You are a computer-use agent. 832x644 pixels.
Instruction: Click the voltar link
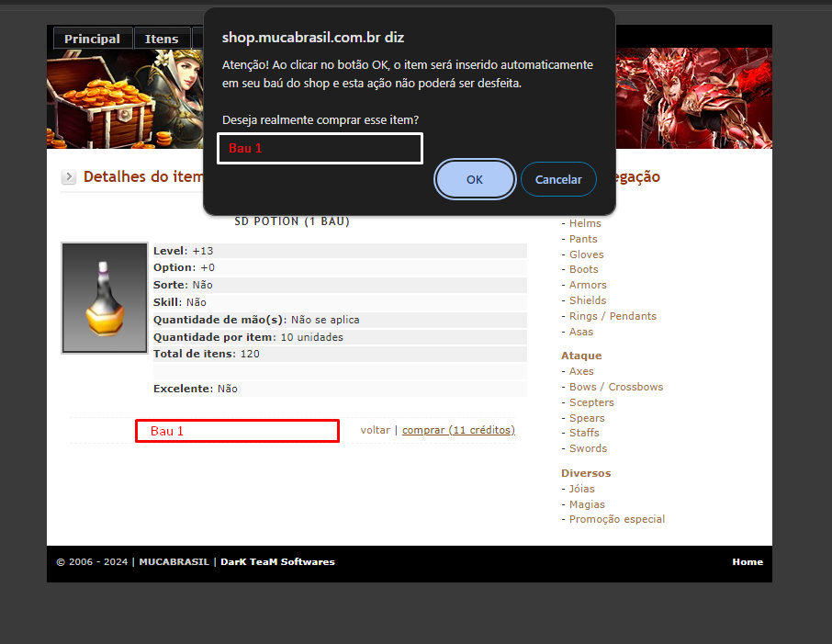[375, 430]
